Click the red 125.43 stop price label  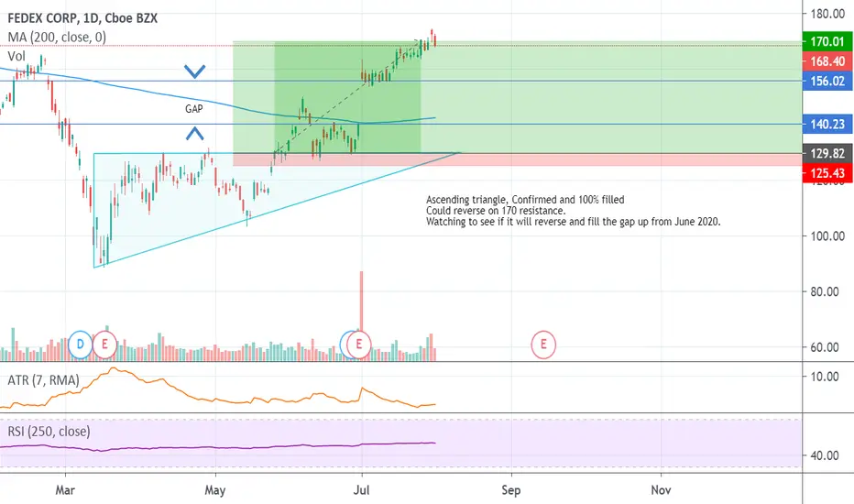point(827,173)
